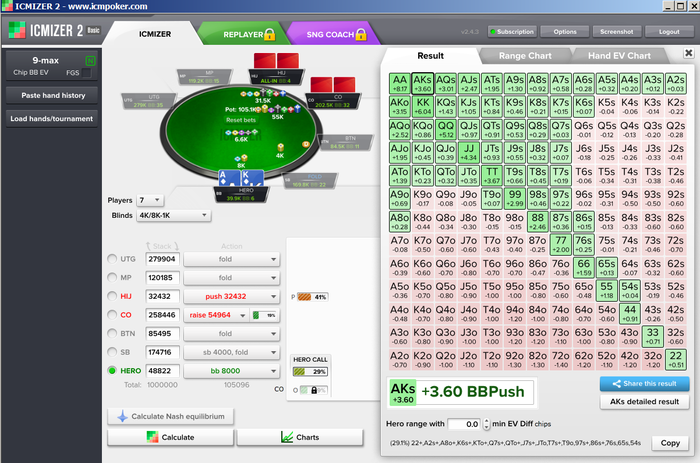Click the HERO stack field 48822
Viewport: 700px width, 463px height.
click(x=162, y=371)
